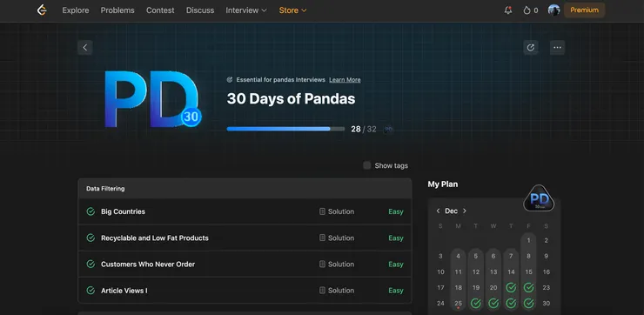Click the Data Filtering section header

pos(245,189)
